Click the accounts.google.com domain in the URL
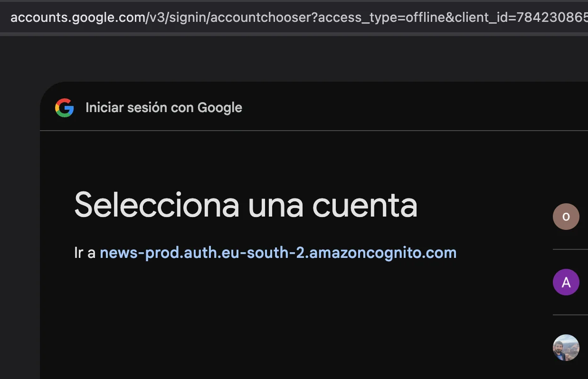The image size is (588, 379). coord(77,18)
